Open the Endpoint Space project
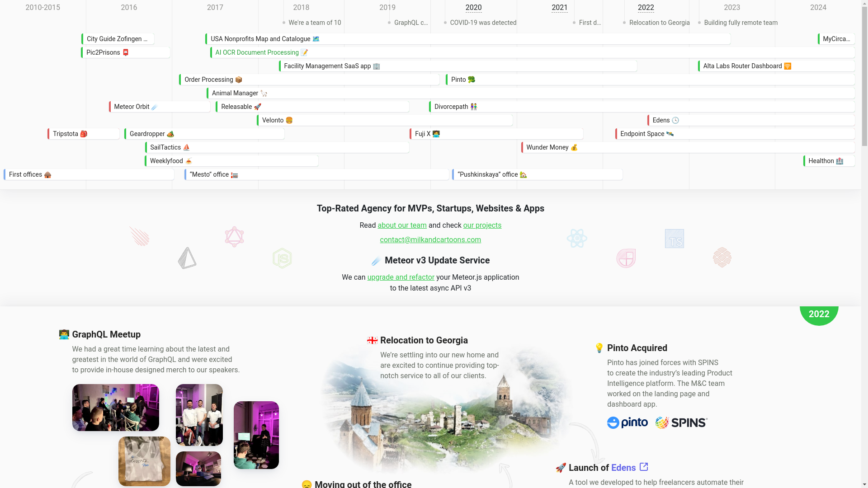 [735, 134]
